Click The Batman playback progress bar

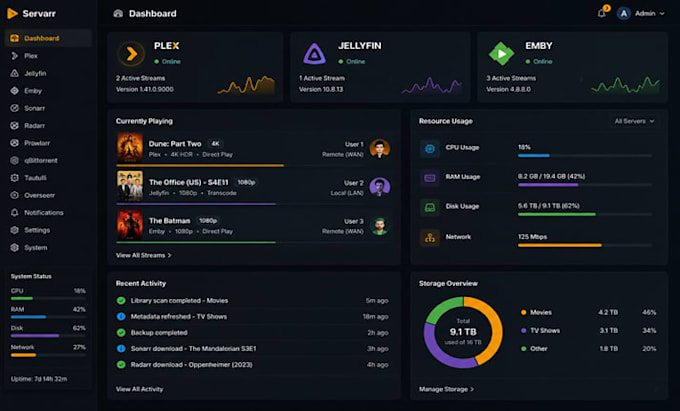[x=254, y=242]
